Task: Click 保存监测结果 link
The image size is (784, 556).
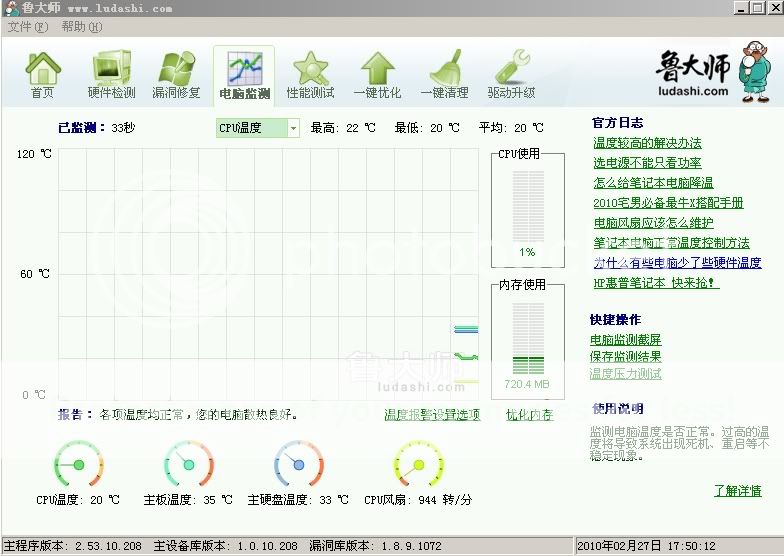Action: click(625, 357)
